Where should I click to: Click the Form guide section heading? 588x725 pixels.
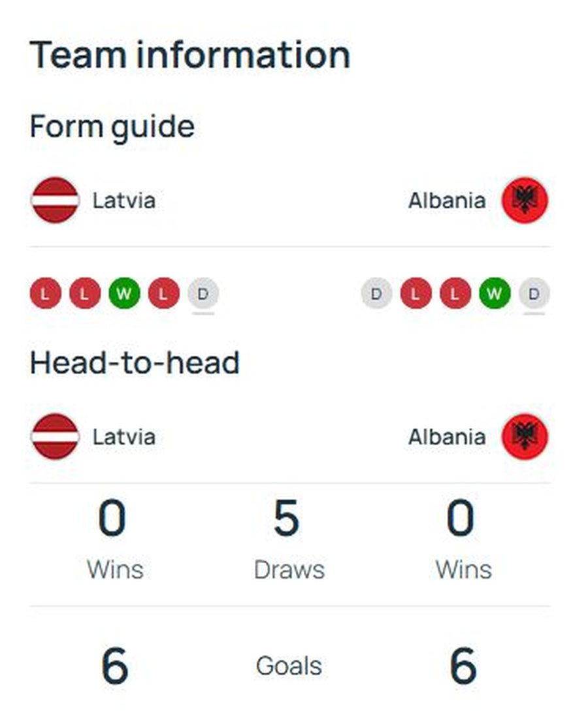[112, 127]
